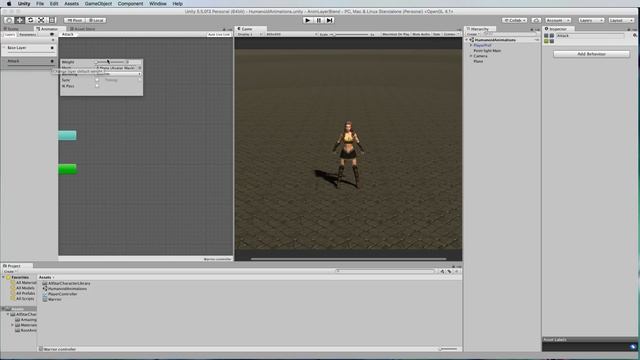This screenshot has width=640, height=360.
Task: Open the Component menu
Action: pyautogui.click(x=130, y=4)
